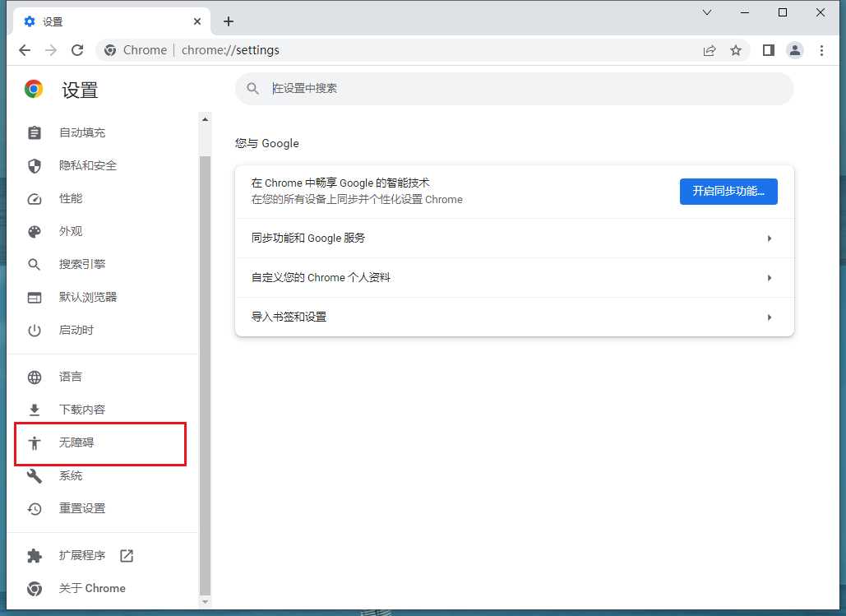Expand 自定义您的 Chrome 个人资料 row arrow
Image resolution: width=846 pixels, height=616 pixels.
770,277
